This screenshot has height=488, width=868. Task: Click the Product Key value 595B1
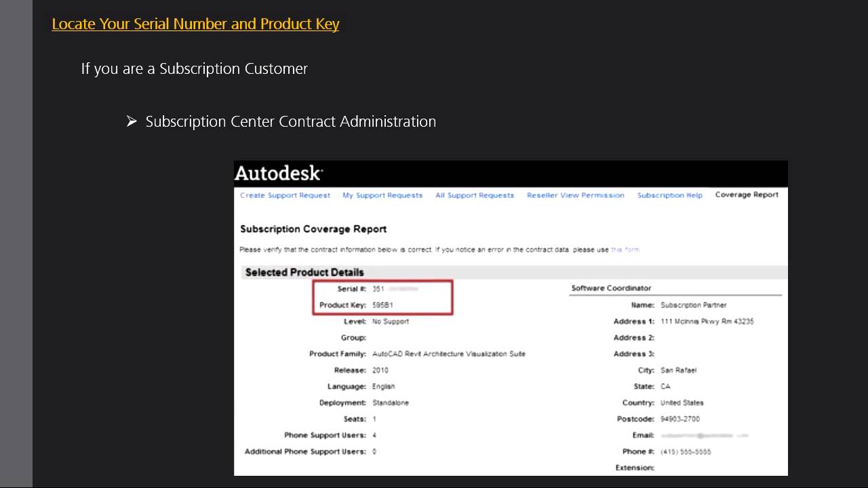[382, 306]
